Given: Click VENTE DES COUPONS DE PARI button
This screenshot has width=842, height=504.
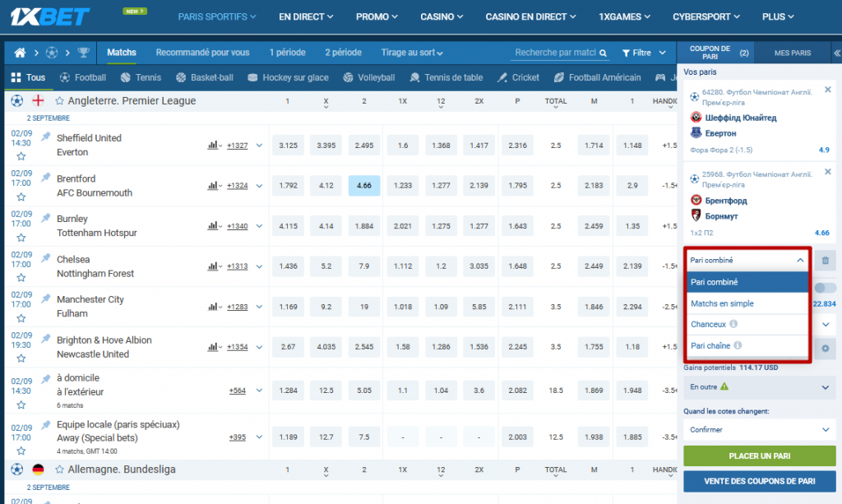Looking at the screenshot, I should pos(759,481).
